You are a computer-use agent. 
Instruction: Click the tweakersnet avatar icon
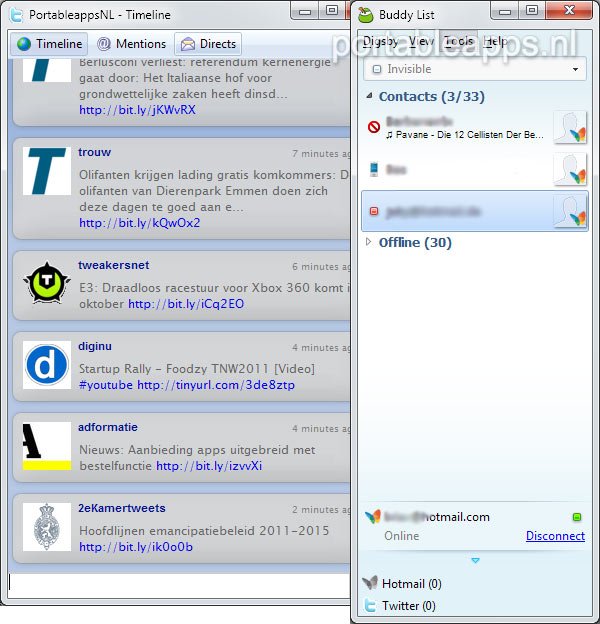coord(46,285)
